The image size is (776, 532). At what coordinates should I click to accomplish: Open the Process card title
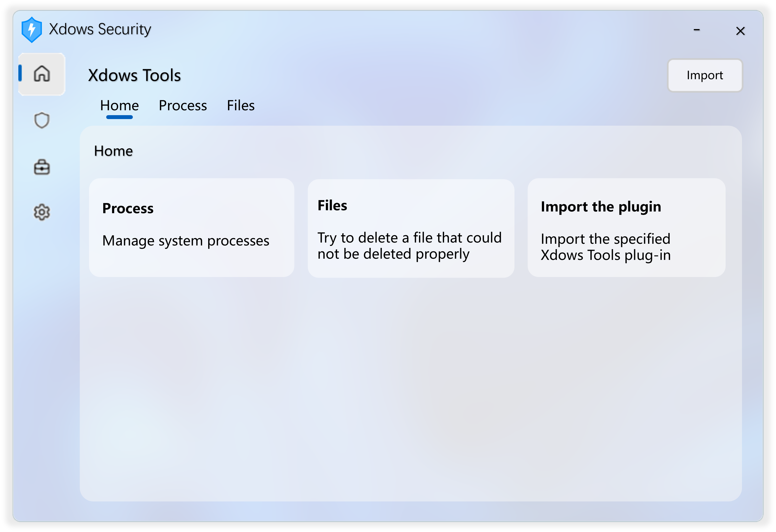coord(128,209)
